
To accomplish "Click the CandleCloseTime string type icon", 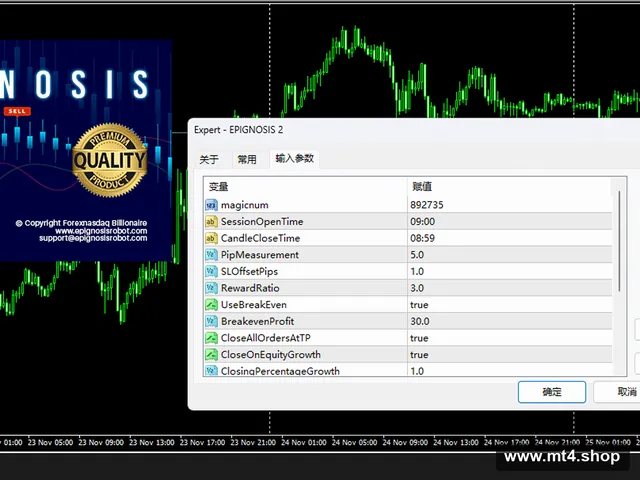I will pos(211,238).
